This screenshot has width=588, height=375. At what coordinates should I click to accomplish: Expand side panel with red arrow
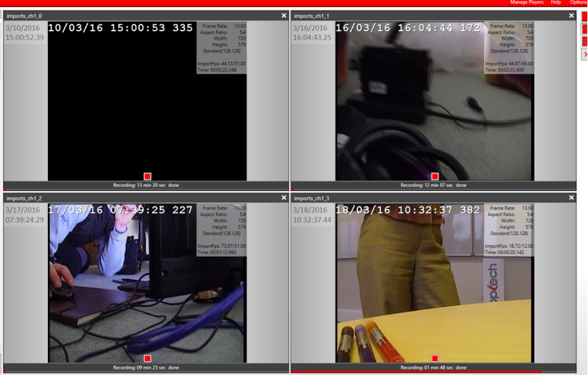point(585,54)
